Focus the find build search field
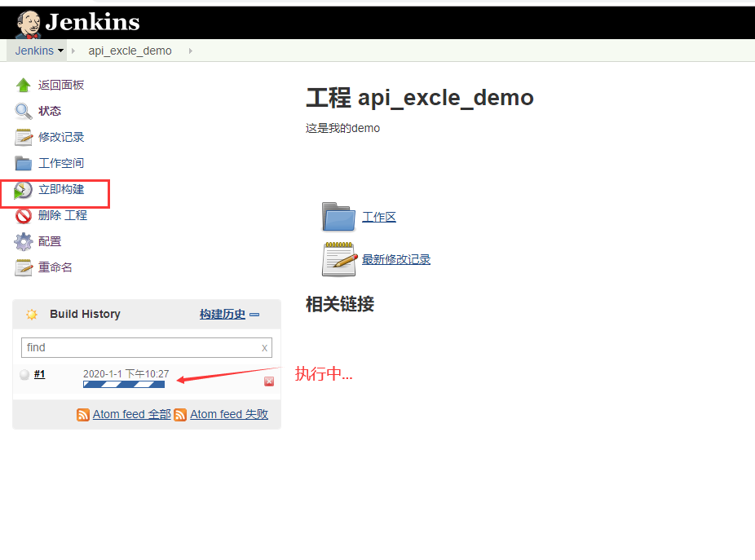755x560 pixels. [x=147, y=347]
